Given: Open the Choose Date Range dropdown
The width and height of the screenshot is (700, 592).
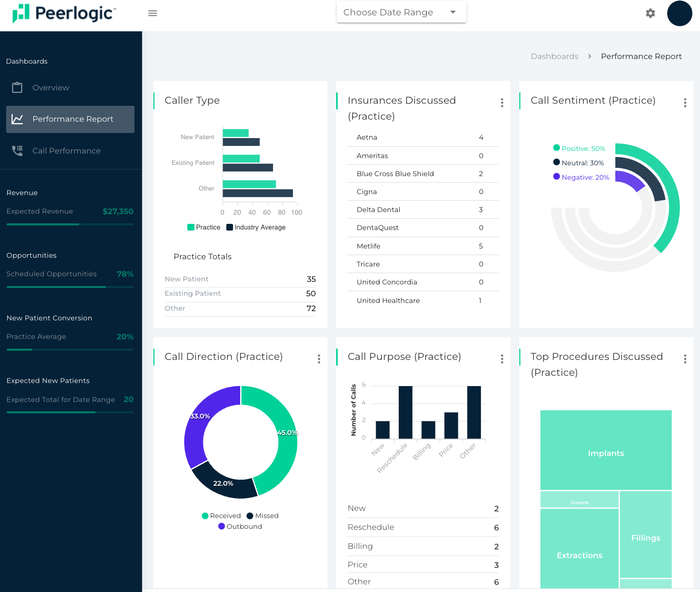Looking at the screenshot, I should [401, 12].
